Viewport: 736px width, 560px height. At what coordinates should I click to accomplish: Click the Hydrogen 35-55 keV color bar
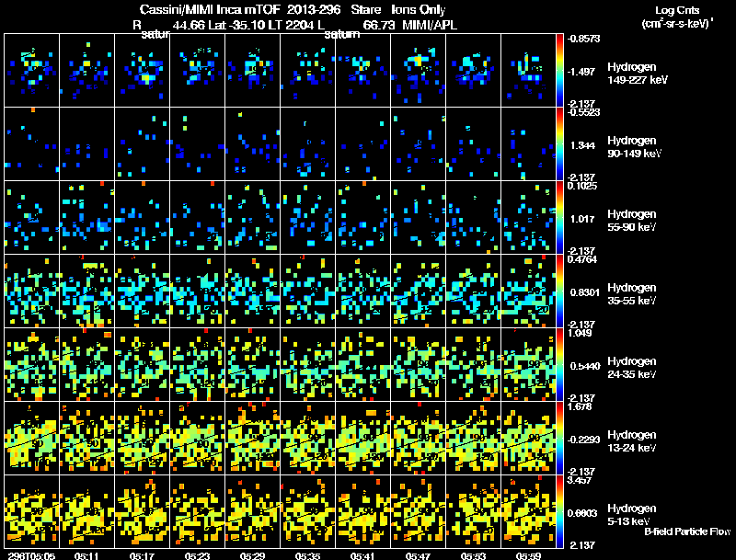pyautogui.click(x=559, y=291)
